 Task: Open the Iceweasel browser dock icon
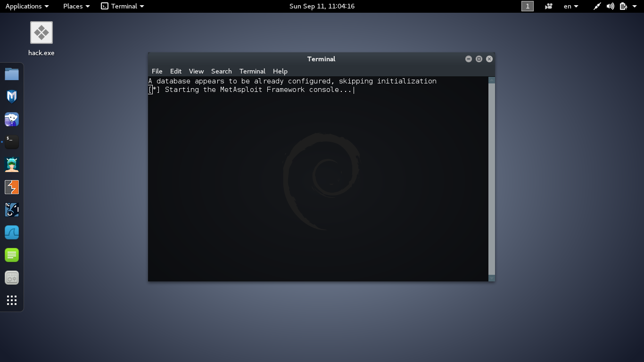[x=12, y=119]
